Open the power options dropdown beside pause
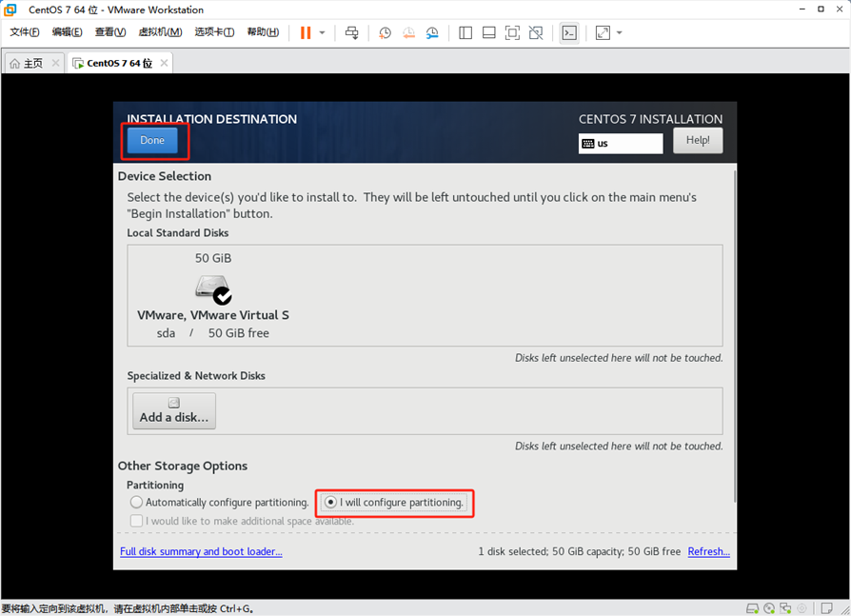This screenshot has height=616, width=851. point(323,32)
